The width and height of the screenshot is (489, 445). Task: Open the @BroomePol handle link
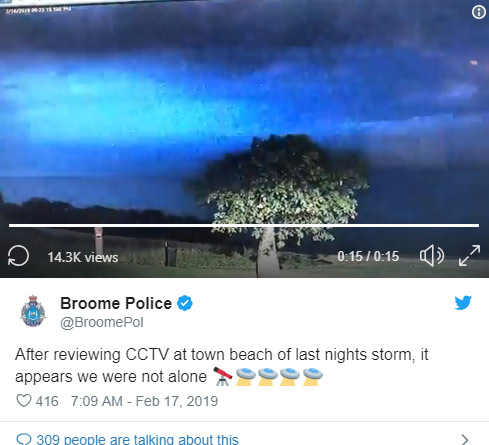point(102,322)
